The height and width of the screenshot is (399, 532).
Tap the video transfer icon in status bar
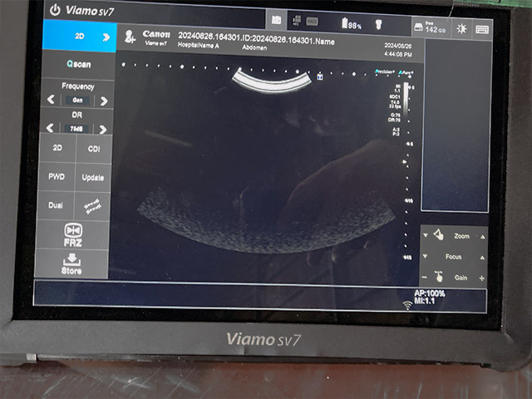[x=297, y=20]
